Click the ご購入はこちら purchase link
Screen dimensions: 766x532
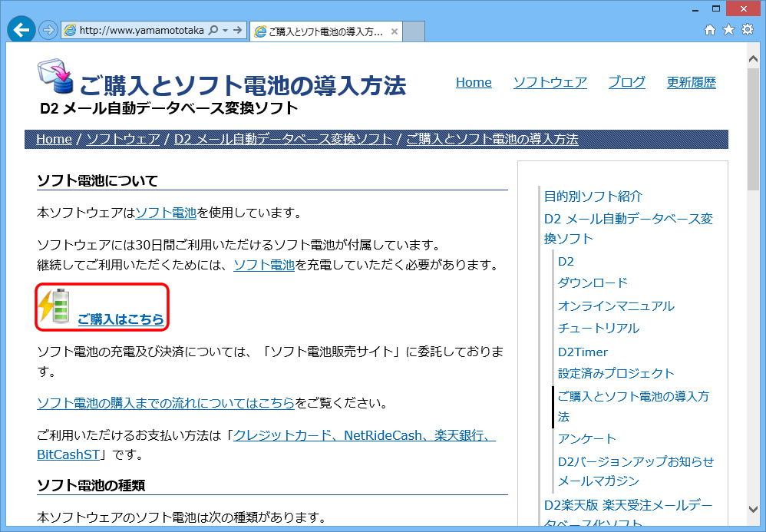tap(121, 319)
